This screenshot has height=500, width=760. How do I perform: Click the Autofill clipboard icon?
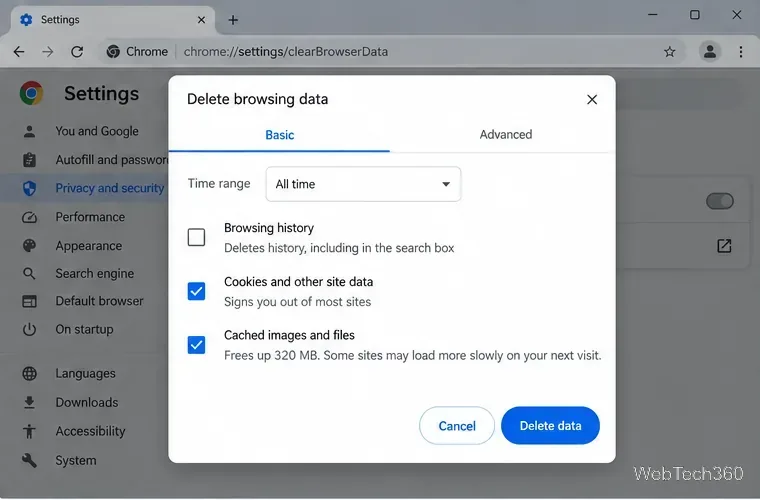(29, 159)
